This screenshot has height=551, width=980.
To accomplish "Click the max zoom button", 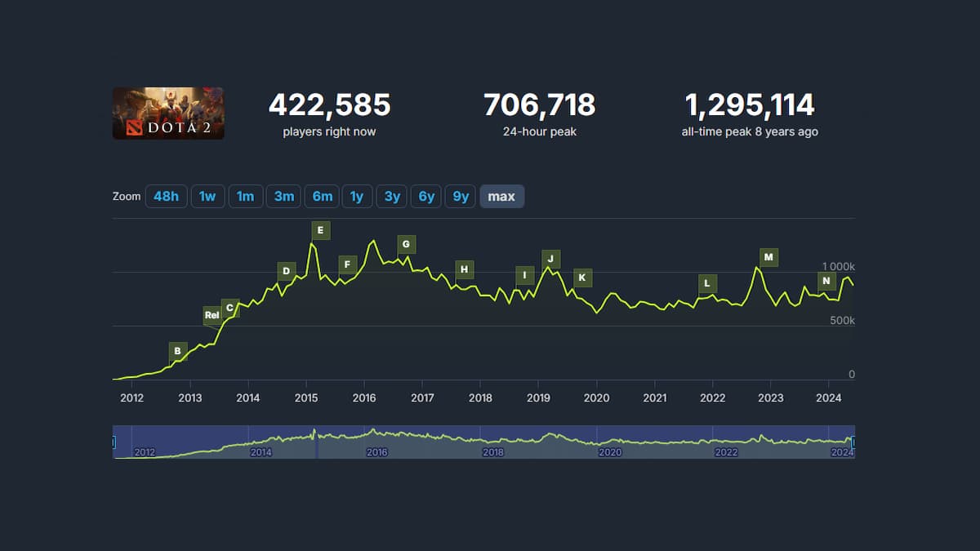I will point(501,197).
